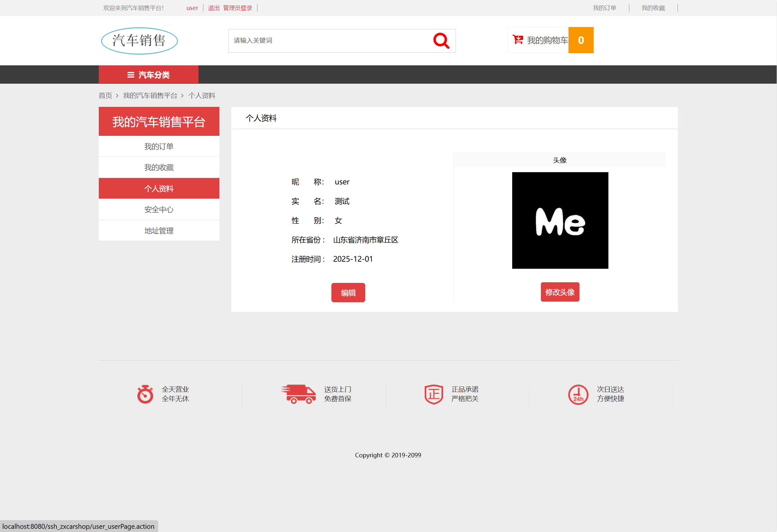Open 管理员登录 admin login link
This screenshot has height=532, width=777.
click(237, 8)
